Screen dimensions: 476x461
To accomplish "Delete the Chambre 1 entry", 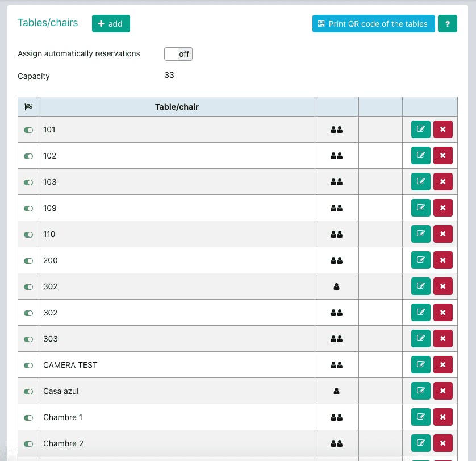I will 443,417.
